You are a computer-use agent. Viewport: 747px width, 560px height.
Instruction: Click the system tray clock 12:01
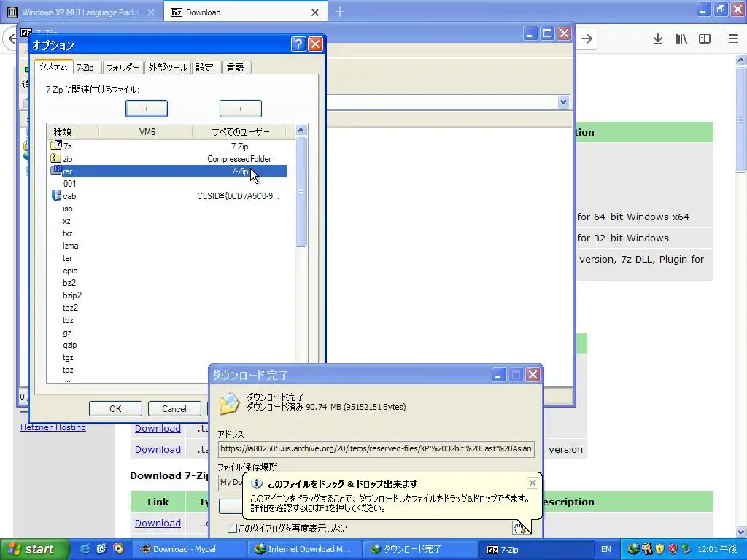[717, 549]
